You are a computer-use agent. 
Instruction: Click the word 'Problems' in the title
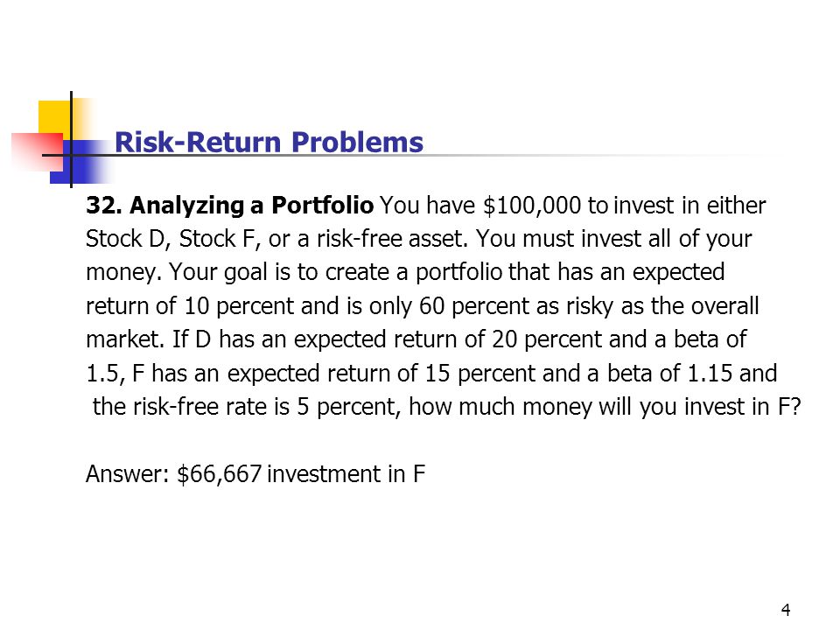[x=357, y=143]
